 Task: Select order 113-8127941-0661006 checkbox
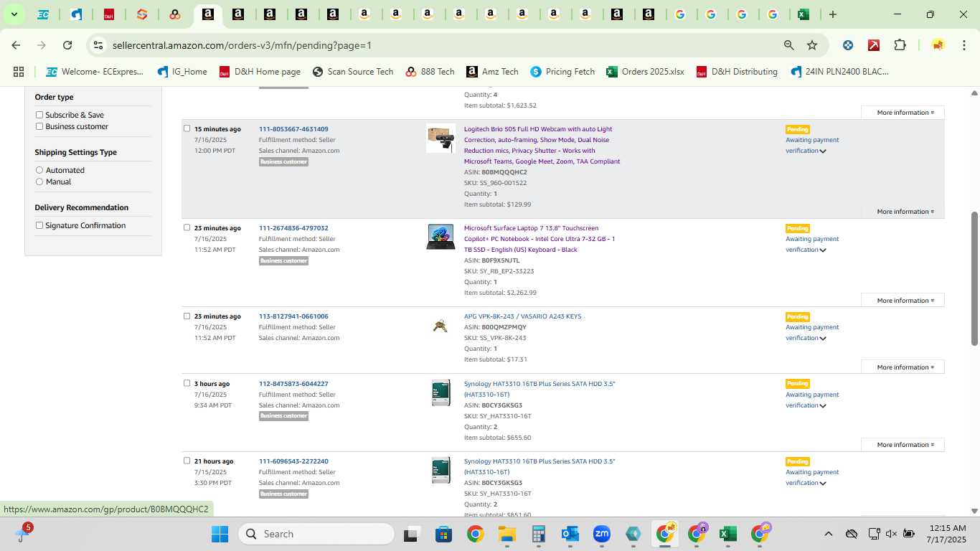coord(187,316)
